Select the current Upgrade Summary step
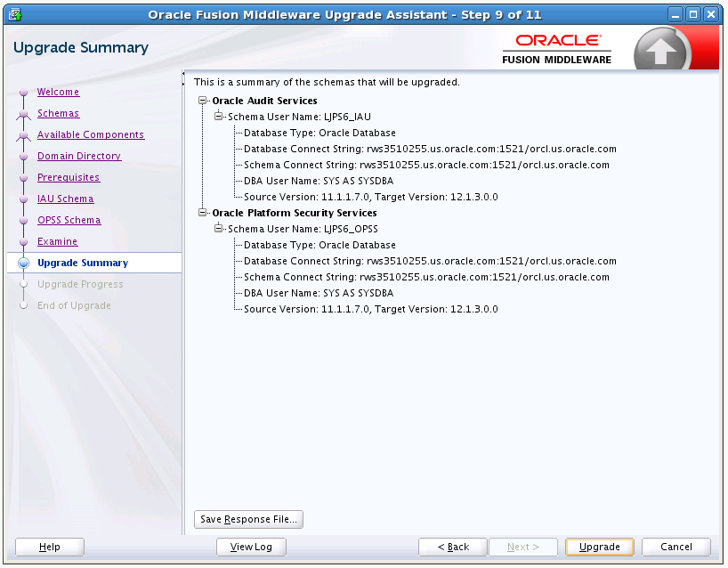 [83, 263]
